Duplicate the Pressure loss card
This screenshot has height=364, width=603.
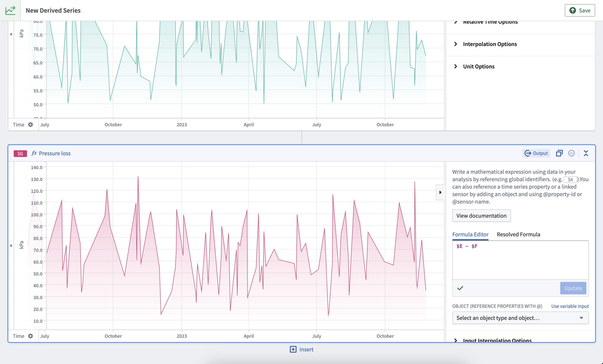559,153
